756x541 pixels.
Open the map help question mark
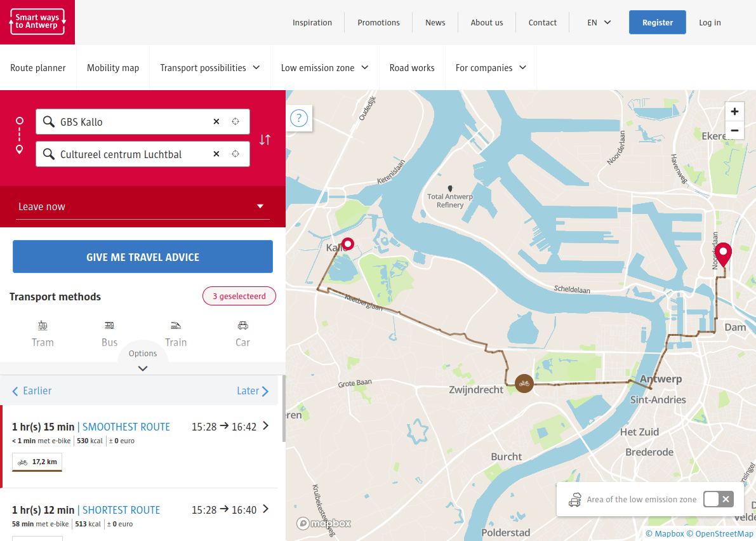pos(299,118)
